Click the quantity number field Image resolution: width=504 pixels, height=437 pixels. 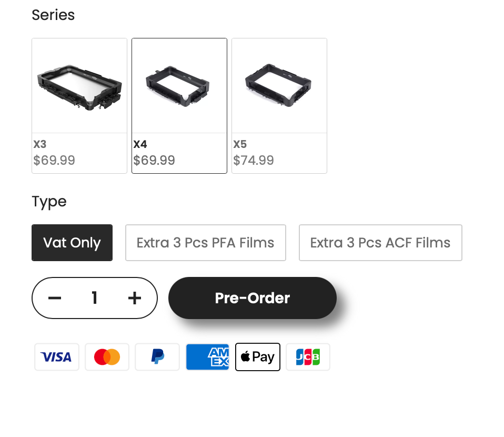pyautogui.click(x=95, y=298)
